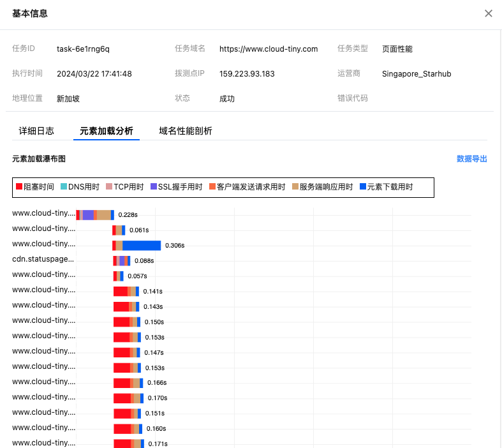This screenshot has height=448, width=502.
Task: Toggle the 客户端发送请求用时 legend item
Action: [x=247, y=187]
